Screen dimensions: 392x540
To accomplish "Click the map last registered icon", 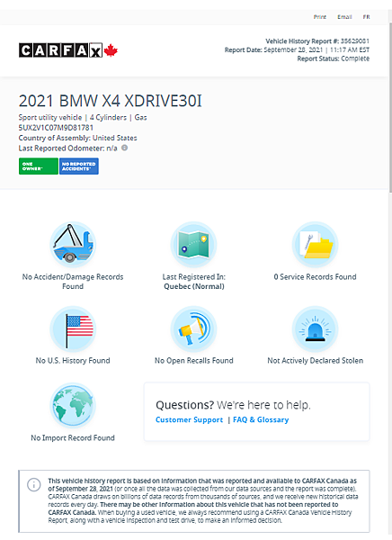I will tap(194, 245).
